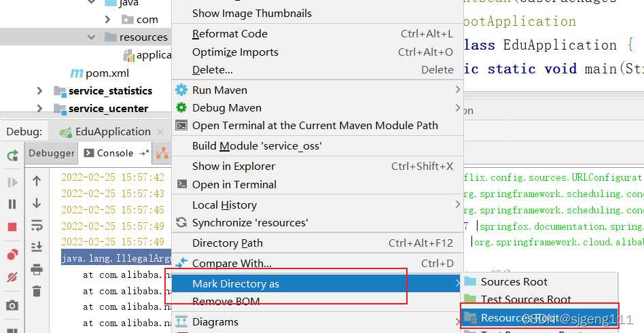Viewport: 644px width, 333px height.
Task: Select Delete... menu entry
Action: [317, 70]
